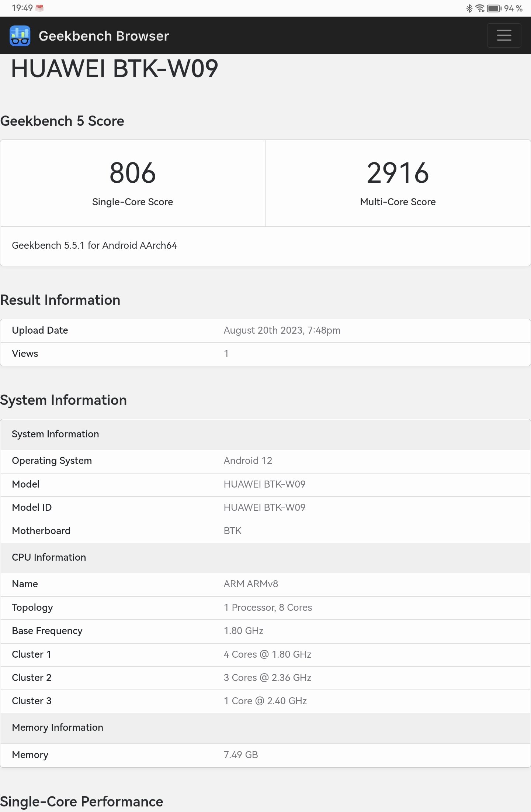Select the Android 12 value
The width and height of the screenshot is (531, 812).
pos(248,461)
